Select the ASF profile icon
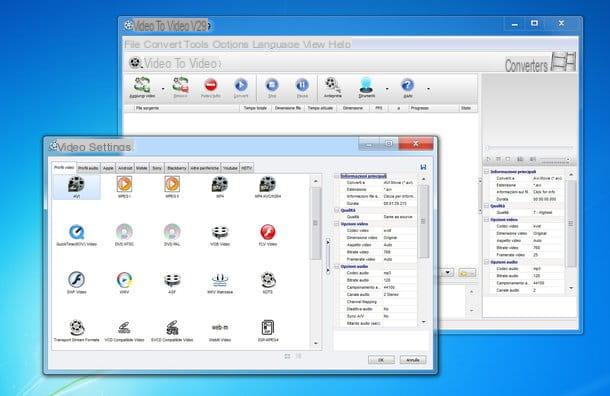 pyautogui.click(x=172, y=280)
